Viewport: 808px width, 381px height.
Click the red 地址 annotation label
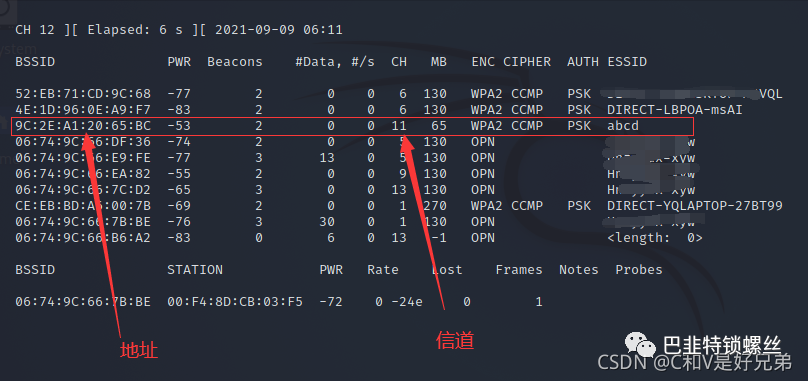[139, 351]
